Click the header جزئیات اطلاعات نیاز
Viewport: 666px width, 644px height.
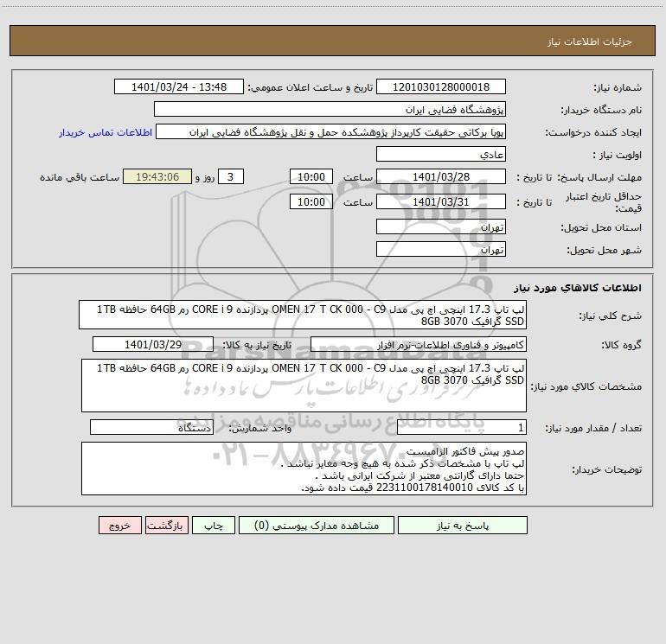(x=590, y=41)
